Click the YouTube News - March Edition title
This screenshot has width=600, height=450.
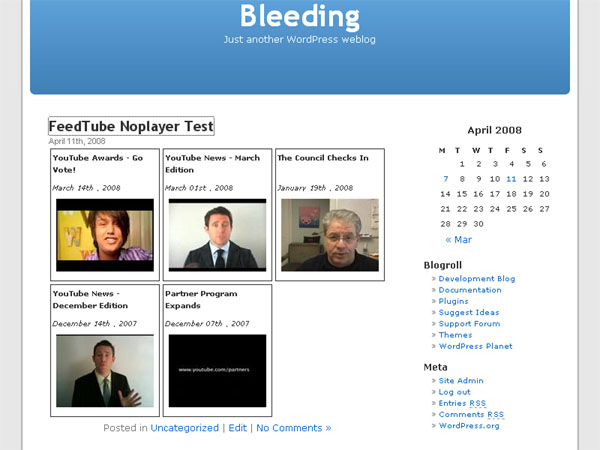coord(212,164)
